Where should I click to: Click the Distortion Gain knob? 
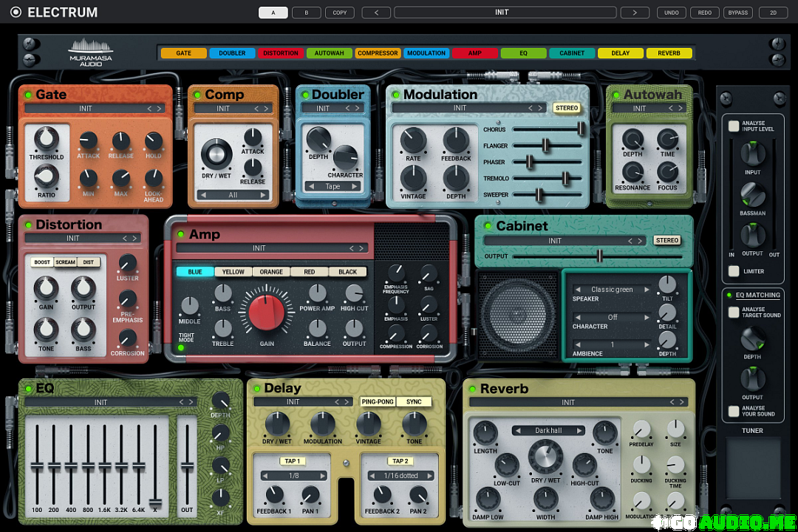47,289
